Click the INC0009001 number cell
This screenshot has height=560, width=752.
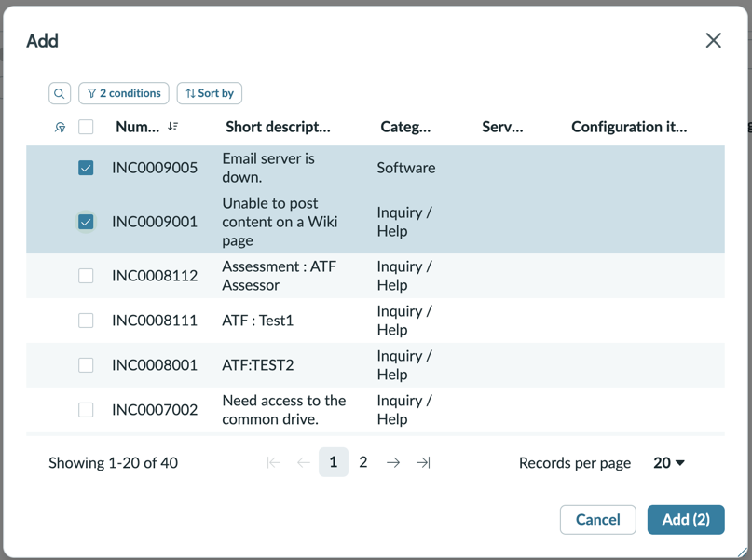tap(155, 222)
